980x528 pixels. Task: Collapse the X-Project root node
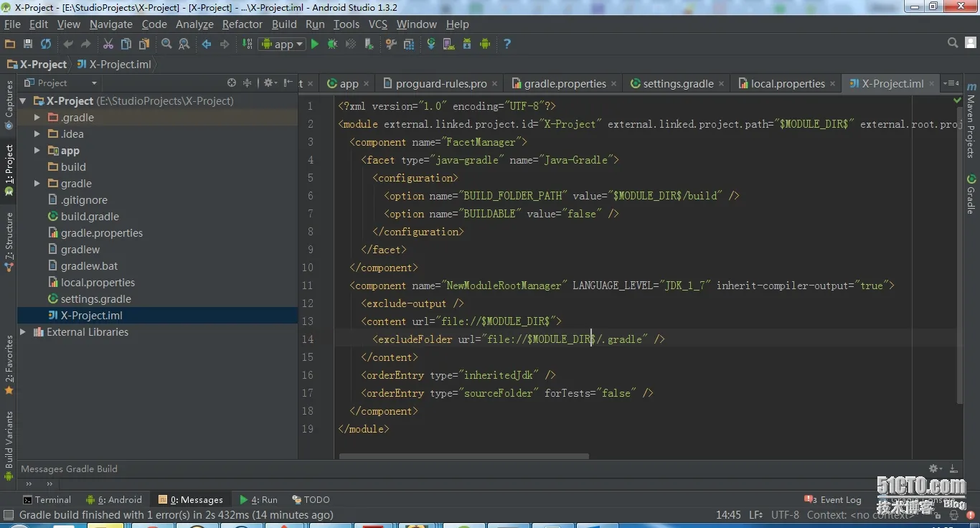click(x=23, y=101)
